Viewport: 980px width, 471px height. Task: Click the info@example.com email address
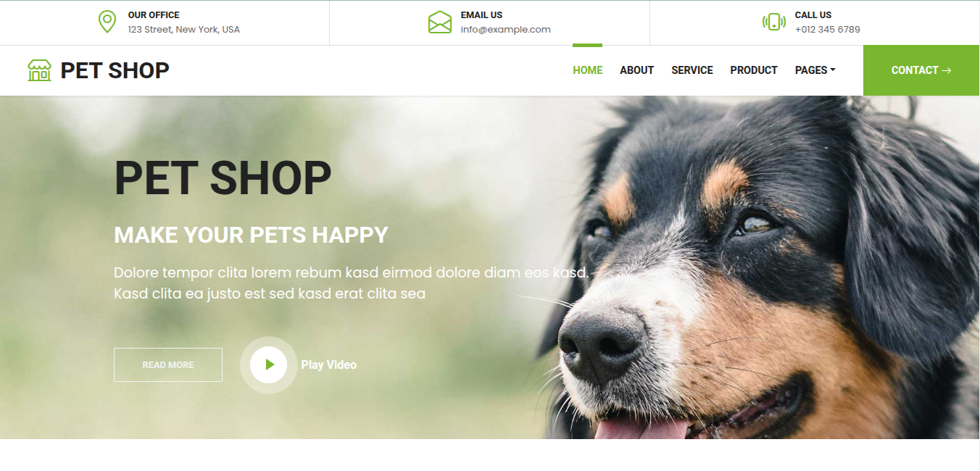[x=506, y=30]
